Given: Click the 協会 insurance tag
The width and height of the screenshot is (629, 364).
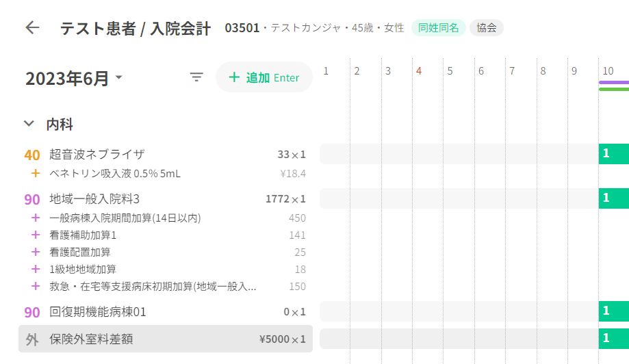Looking at the screenshot, I should tap(487, 28).
